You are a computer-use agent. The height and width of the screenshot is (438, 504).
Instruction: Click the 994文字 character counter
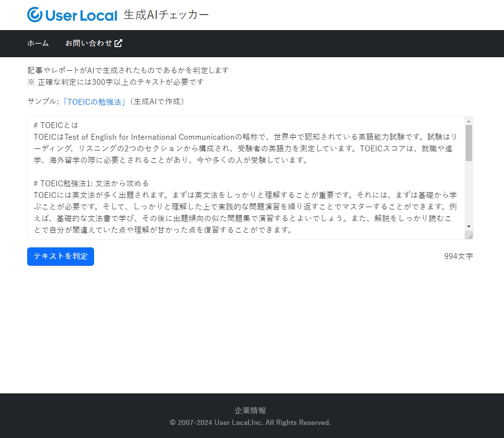coord(458,257)
